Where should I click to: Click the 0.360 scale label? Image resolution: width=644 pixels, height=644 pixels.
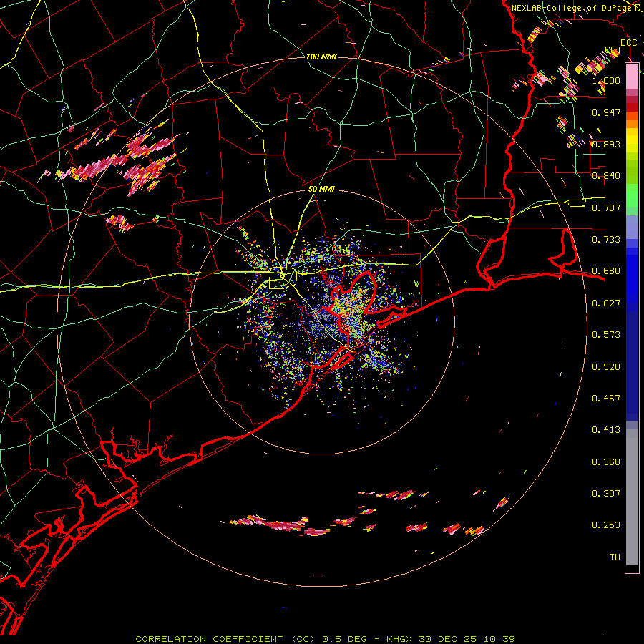pos(606,462)
